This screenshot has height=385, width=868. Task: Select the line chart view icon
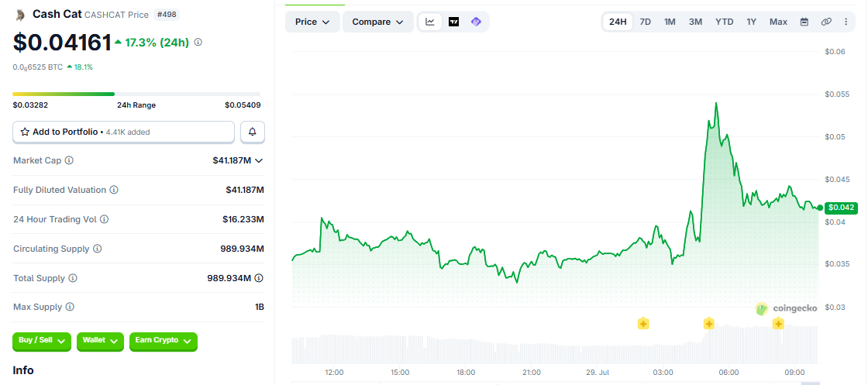(430, 22)
